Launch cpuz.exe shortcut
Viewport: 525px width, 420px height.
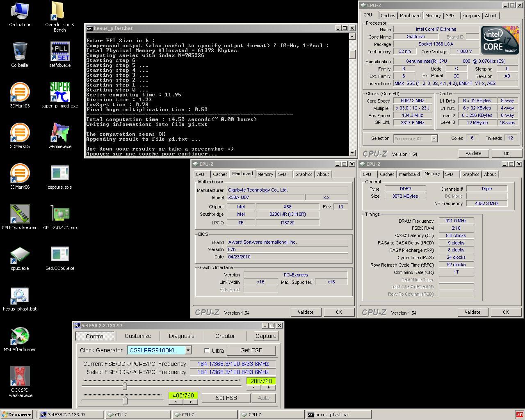(20, 258)
